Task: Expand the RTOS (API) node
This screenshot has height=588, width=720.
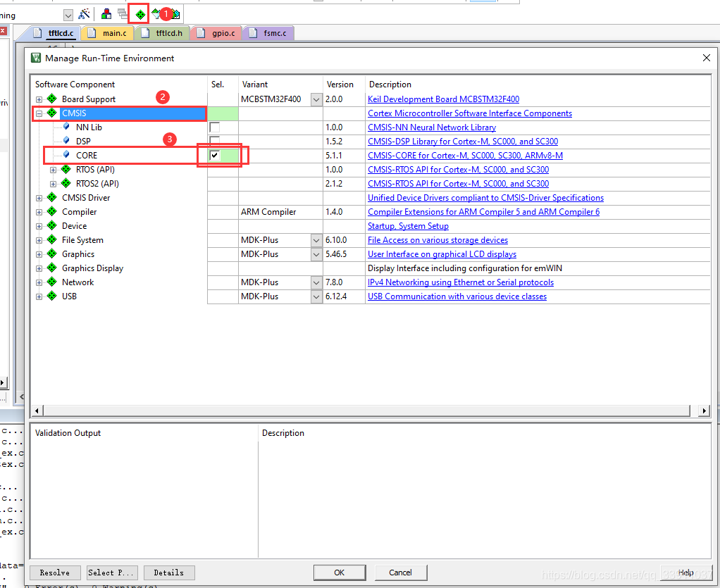Action: tap(54, 170)
